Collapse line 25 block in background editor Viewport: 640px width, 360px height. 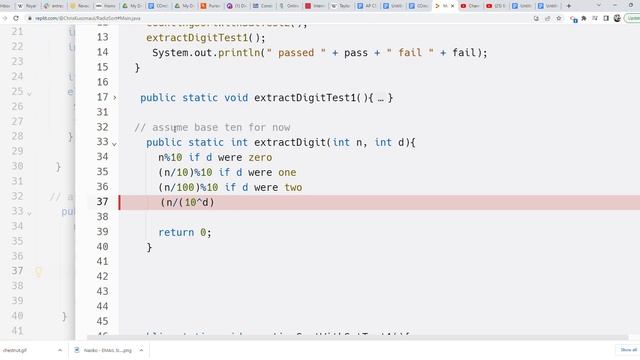(x=29, y=93)
